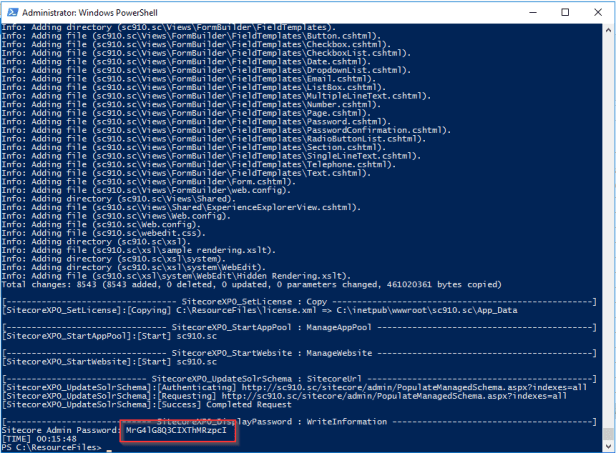Click the PowerShell icon in title bar
616x453 pixels.
(x=12, y=13)
